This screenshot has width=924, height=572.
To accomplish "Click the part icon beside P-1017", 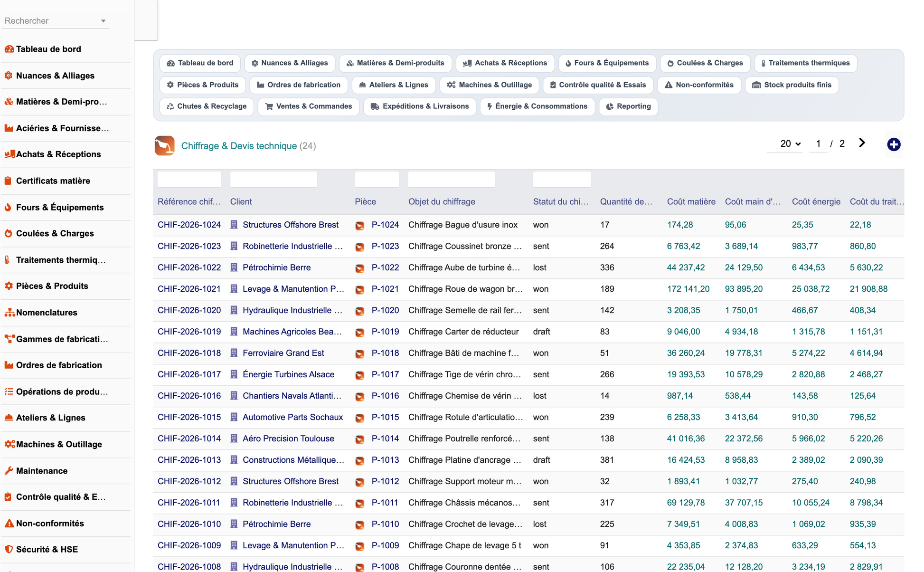I will pos(360,375).
